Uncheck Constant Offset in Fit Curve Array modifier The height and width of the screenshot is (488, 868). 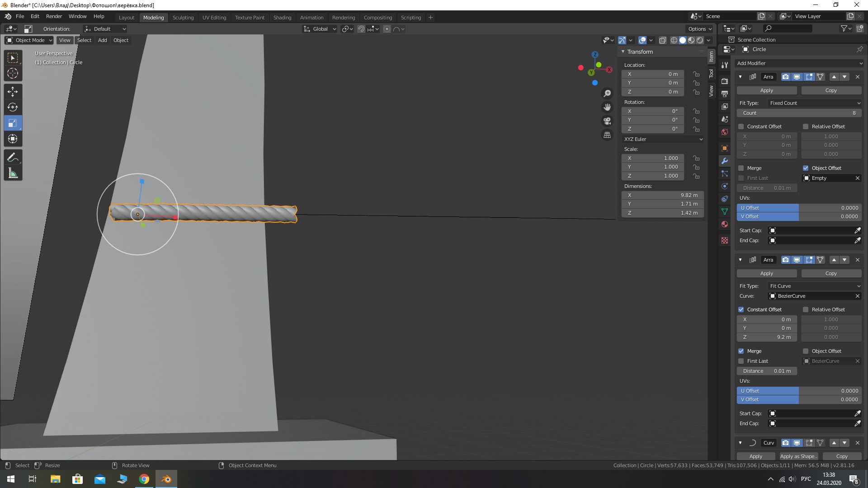point(741,310)
